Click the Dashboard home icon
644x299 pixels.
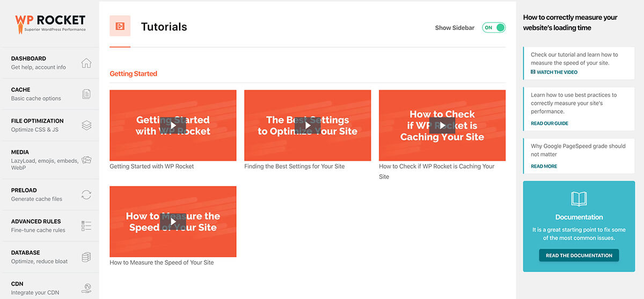point(86,63)
